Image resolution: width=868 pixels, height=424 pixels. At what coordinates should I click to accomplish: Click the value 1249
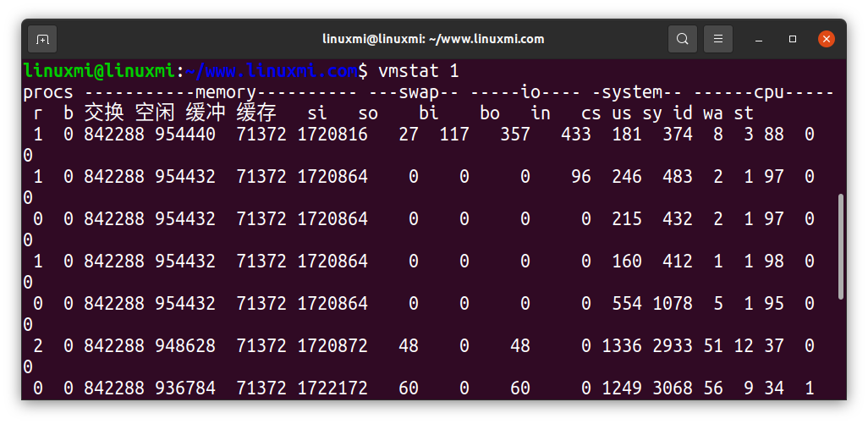point(622,388)
